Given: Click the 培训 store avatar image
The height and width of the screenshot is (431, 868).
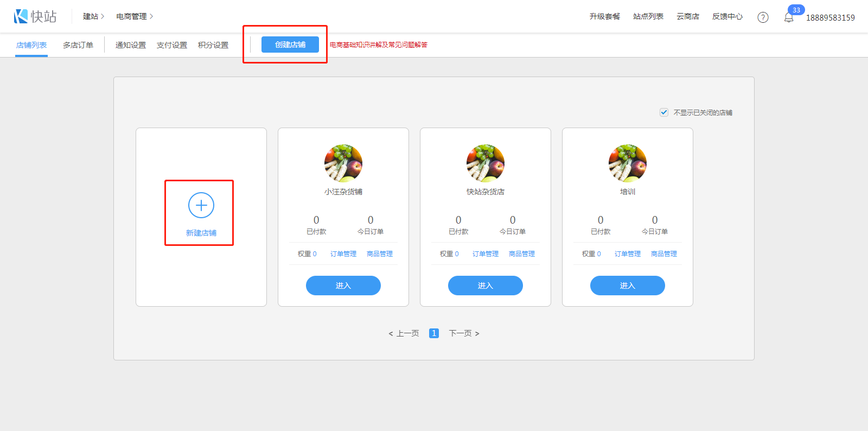Looking at the screenshot, I should point(628,163).
